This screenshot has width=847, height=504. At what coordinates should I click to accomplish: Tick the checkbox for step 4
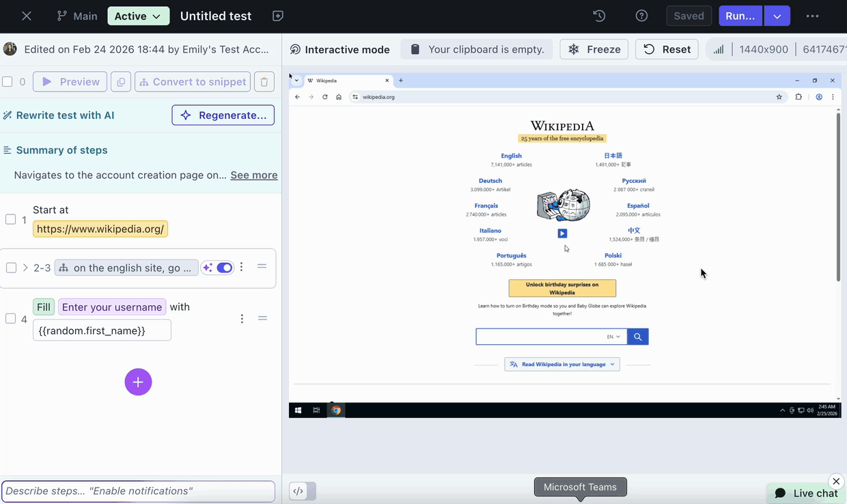11,318
